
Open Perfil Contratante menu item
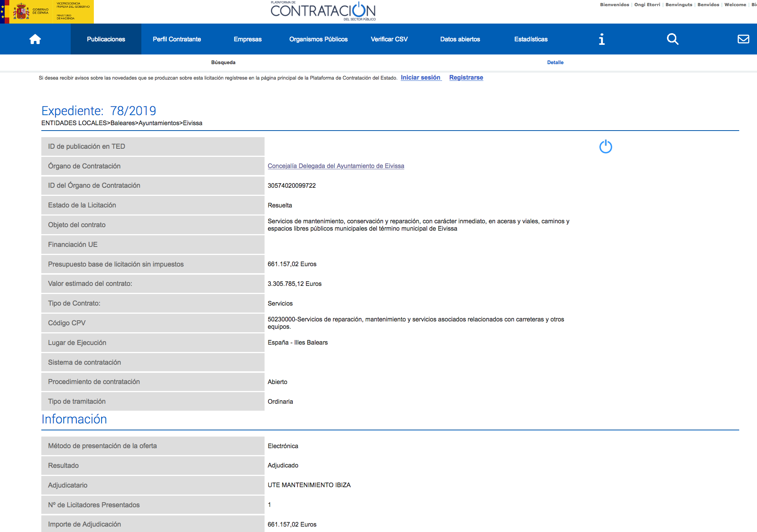click(x=177, y=39)
